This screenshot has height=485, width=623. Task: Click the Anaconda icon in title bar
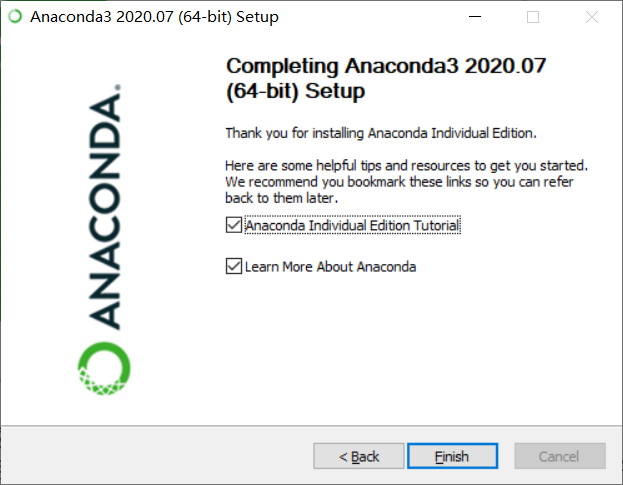pyautogui.click(x=15, y=17)
